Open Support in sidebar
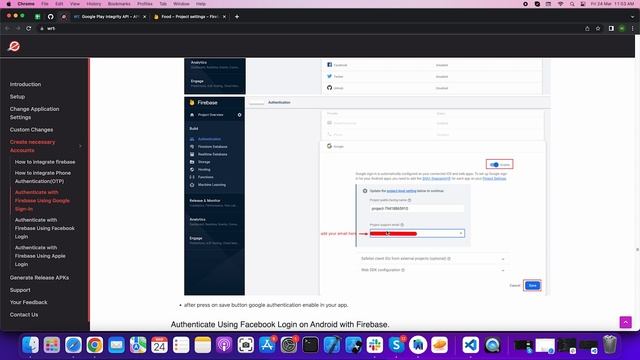Screen dimensions: 640x360 [x=20, y=290]
